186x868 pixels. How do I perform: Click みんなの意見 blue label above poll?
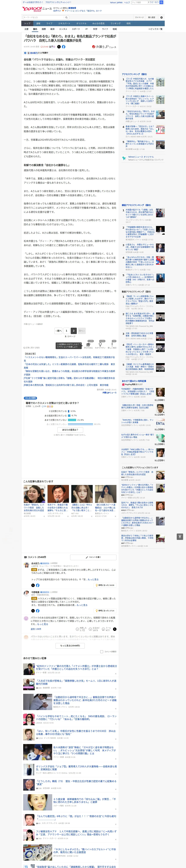(x=30, y=398)
